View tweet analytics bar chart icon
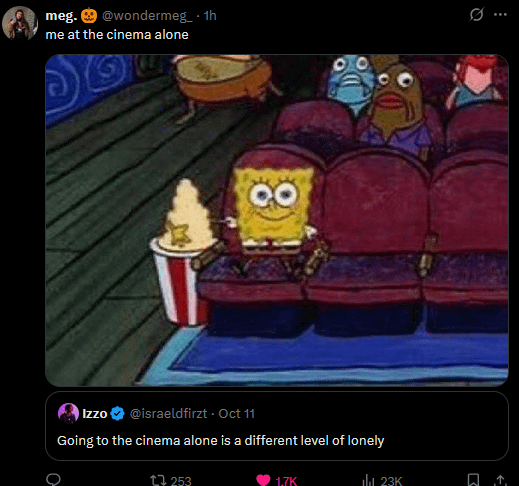This screenshot has height=486, width=519. click(368, 480)
